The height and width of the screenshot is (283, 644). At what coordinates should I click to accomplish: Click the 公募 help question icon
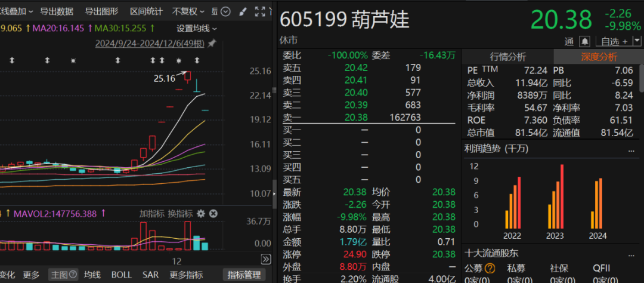tap(490, 269)
